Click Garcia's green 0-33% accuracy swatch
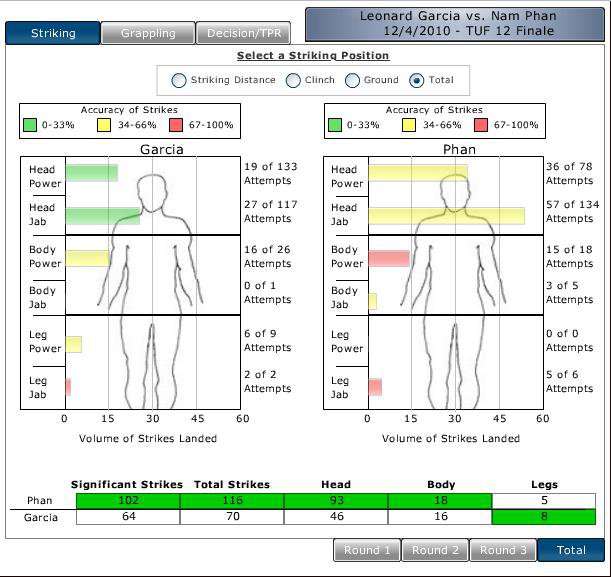Image resolution: width=611 pixels, height=577 pixels. coord(32,126)
